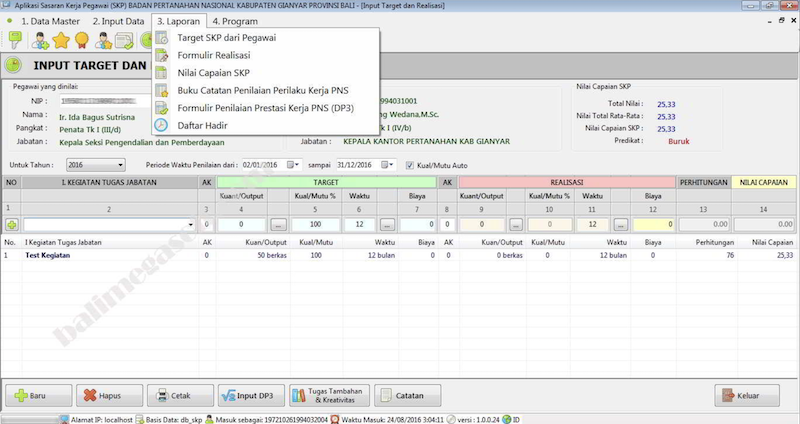
Task: Select Nilai Capaian SKP menu entry
Action: (x=213, y=73)
